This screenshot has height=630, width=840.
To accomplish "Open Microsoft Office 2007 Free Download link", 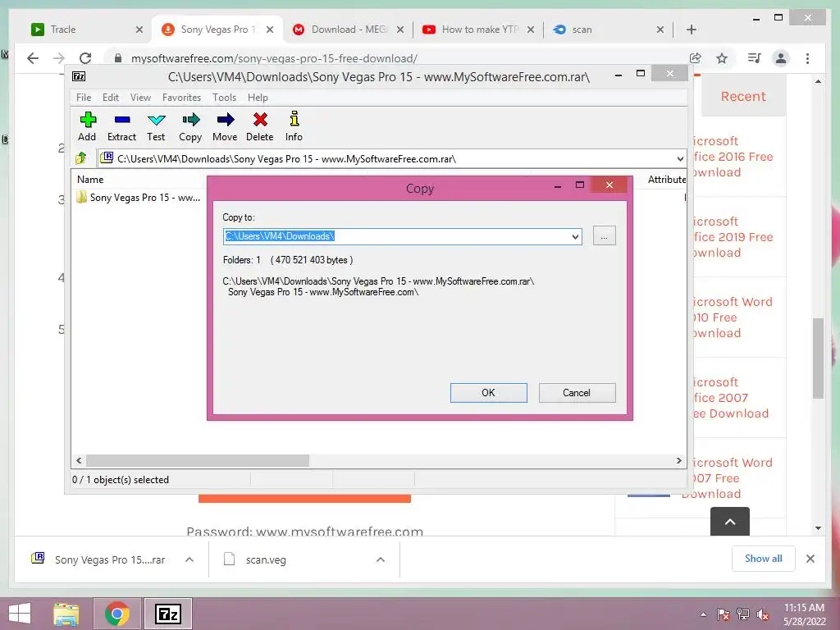I will click(x=731, y=398).
